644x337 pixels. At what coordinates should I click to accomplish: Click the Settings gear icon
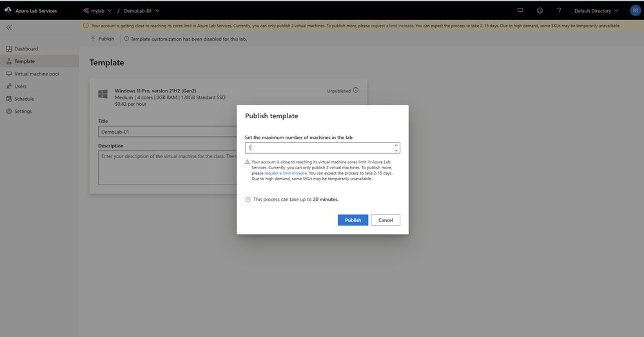[9, 112]
